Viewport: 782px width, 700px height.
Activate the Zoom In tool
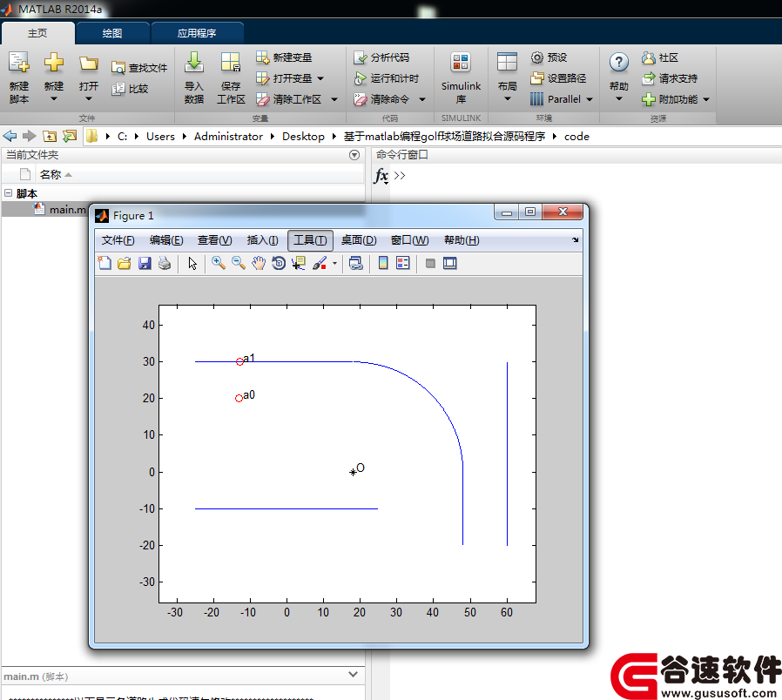[218, 263]
